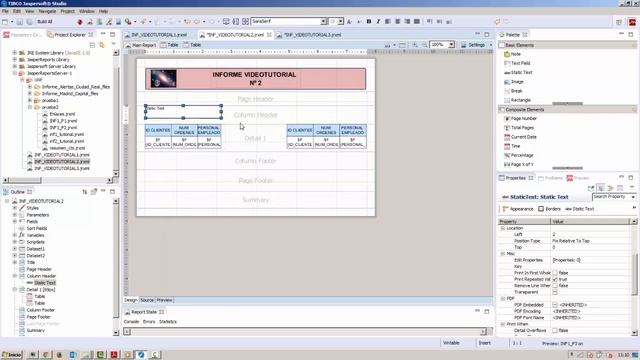Toggle Remove Line When Blank checkbox
640x360 pixels.
coord(555,286)
